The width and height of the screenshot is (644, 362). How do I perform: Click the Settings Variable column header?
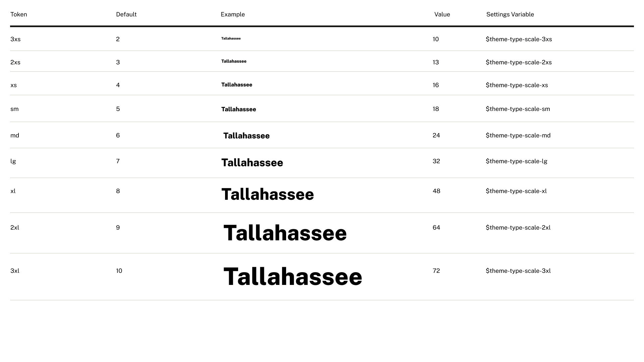(510, 14)
